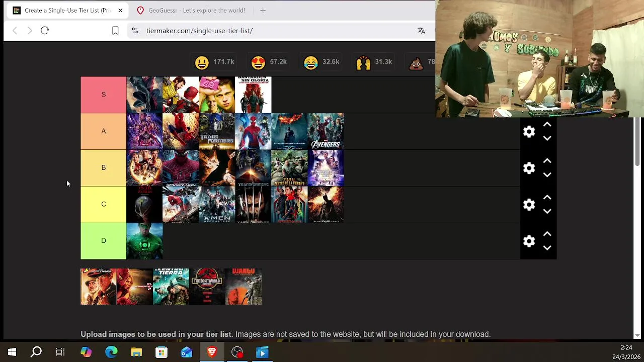Click the raised hands reaction with 31.3k
Viewport: 644px width, 362px height.
point(374,62)
